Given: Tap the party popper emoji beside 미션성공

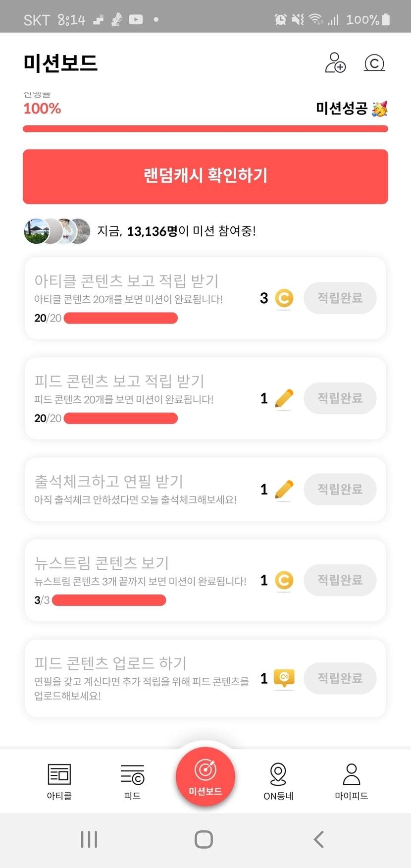Looking at the screenshot, I should point(380,108).
